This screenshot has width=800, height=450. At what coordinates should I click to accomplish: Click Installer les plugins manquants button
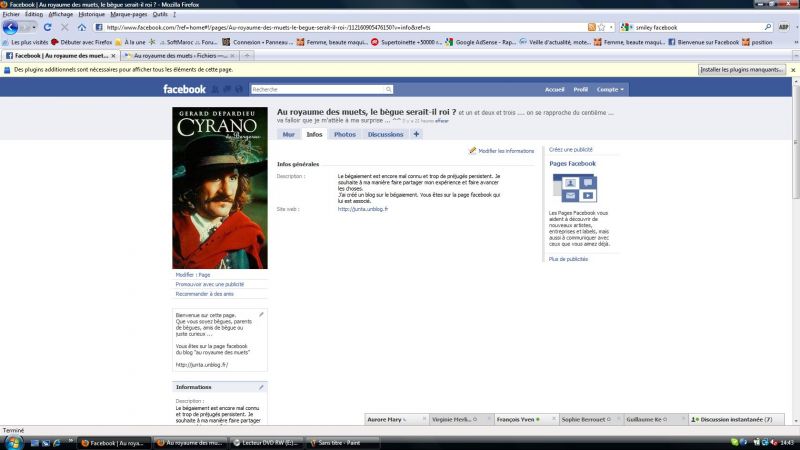click(741, 70)
